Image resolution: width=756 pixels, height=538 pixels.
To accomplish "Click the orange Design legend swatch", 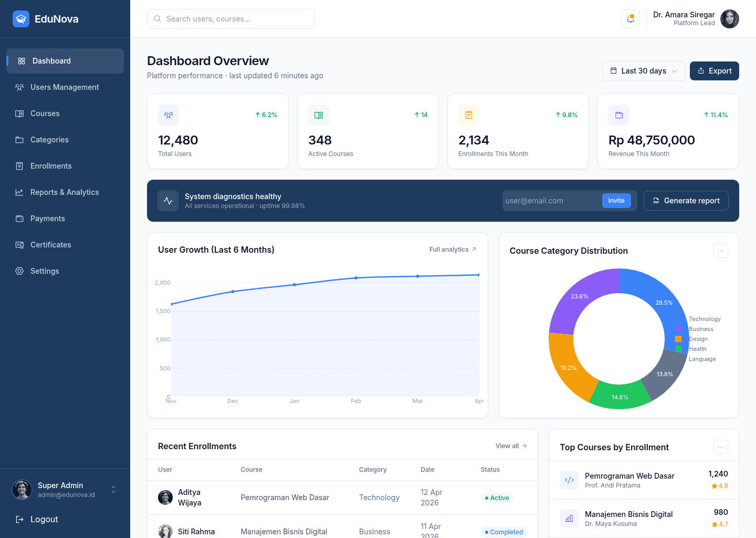I will 678,339.
